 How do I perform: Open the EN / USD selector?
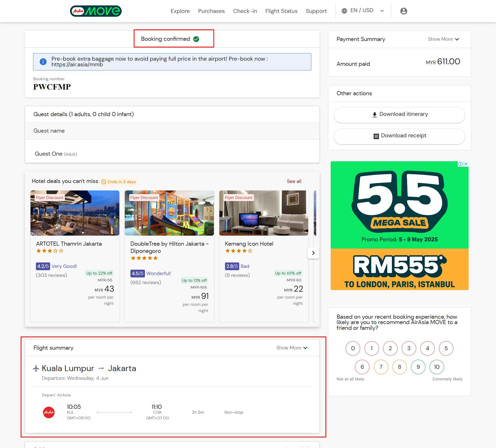pyautogui.click(x=362, y=11)
